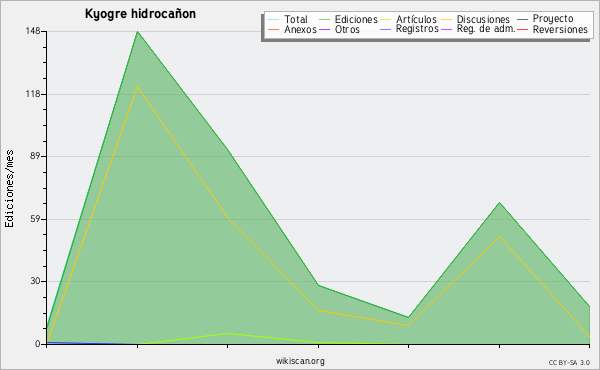Click the y-axis value '118'
The width and height of the screenshot is (600, 370).
33,94
